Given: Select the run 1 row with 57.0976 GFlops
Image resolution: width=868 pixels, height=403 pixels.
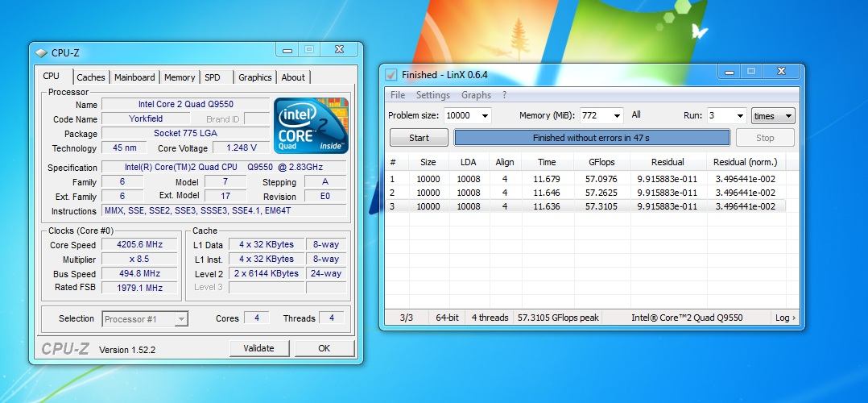Looking at the screenshot, I should coord(585,178).
